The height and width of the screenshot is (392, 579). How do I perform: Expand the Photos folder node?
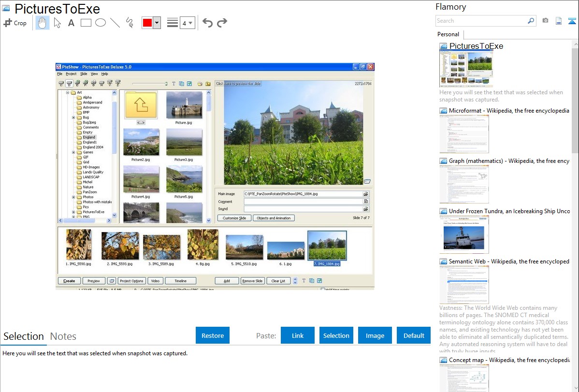[x=73, y=197]
